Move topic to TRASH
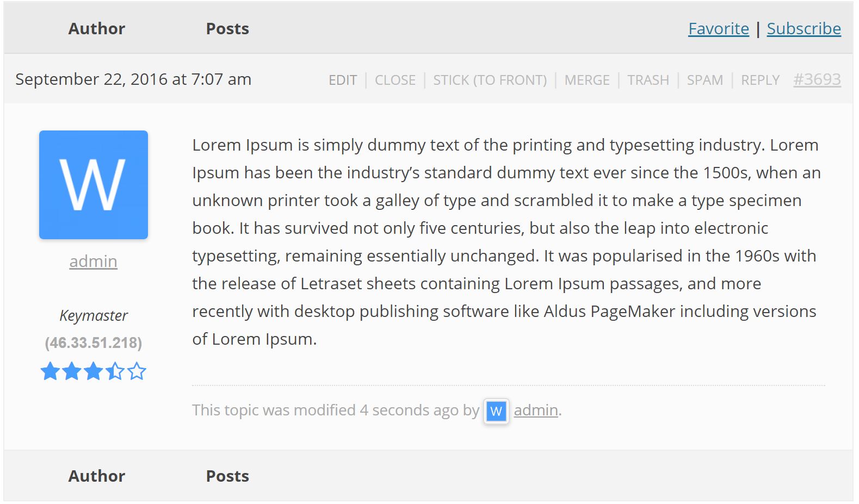The image size is (859, 504). [x=648, y=80]
